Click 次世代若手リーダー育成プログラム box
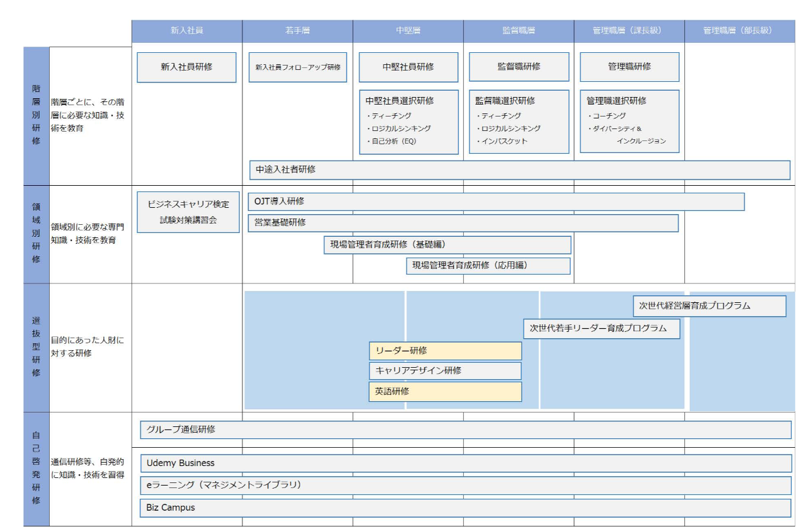The height and width of the screenshot is (529, 812). 601,328
